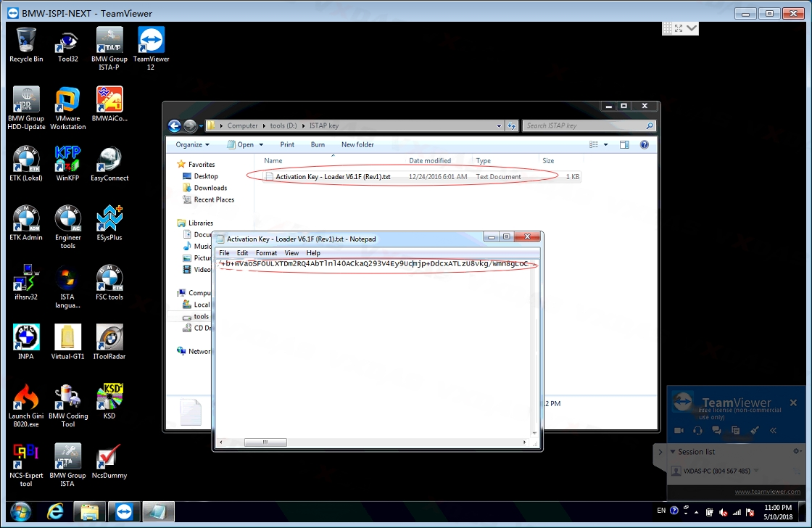The image size is (812, 528).
Task: Open the Change your view dropdown arrow
Action: point(606,144)
